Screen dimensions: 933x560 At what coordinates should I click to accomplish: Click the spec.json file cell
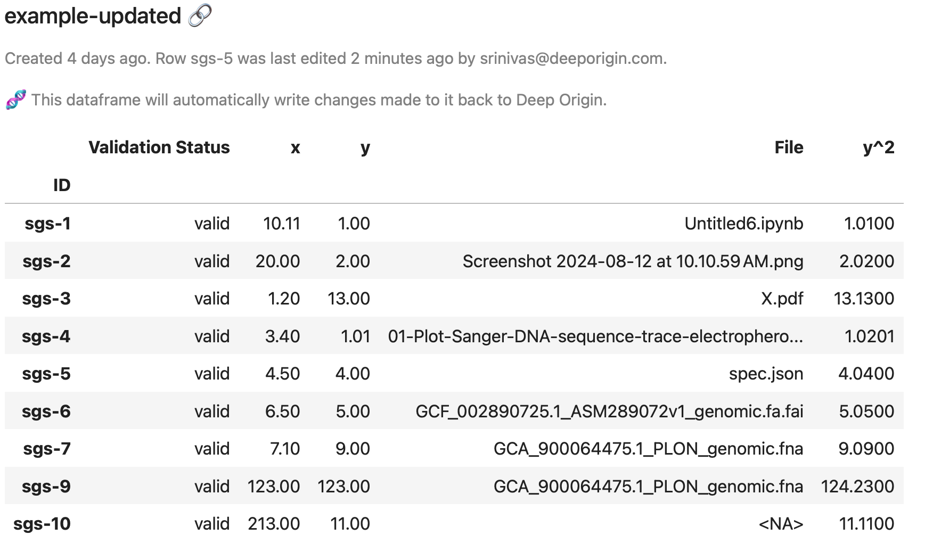(766, 374)
